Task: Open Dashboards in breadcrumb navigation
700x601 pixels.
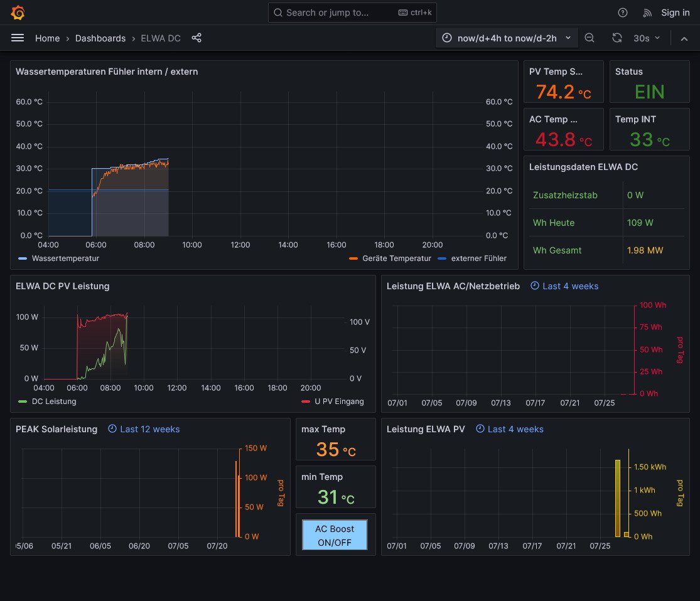Action: coord(100,38)
